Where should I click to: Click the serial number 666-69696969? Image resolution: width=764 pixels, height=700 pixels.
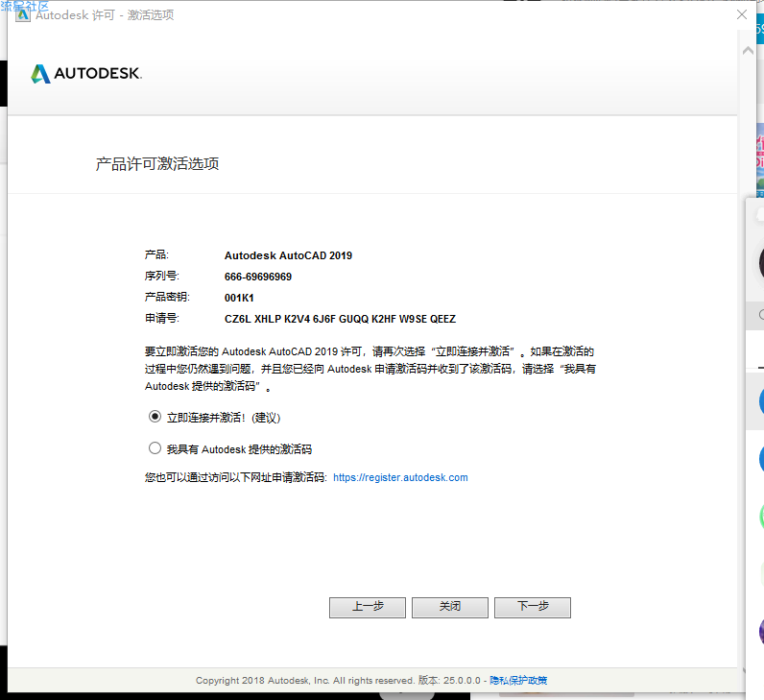coord(258,277)
